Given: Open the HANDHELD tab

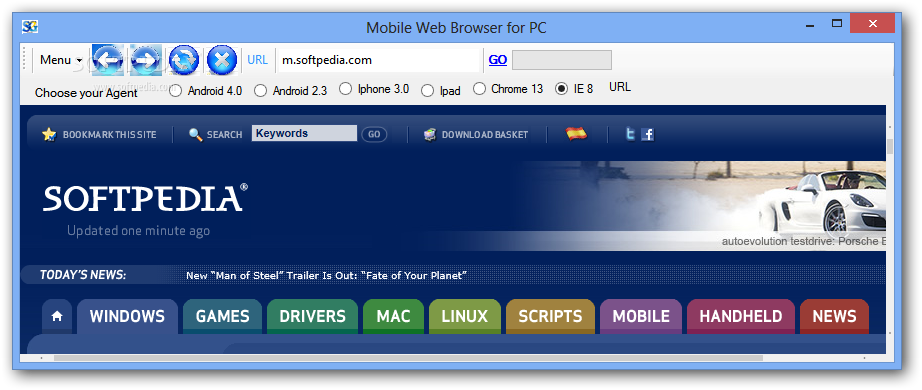Looking at the screenshot, I should click(x=741, y=316).
